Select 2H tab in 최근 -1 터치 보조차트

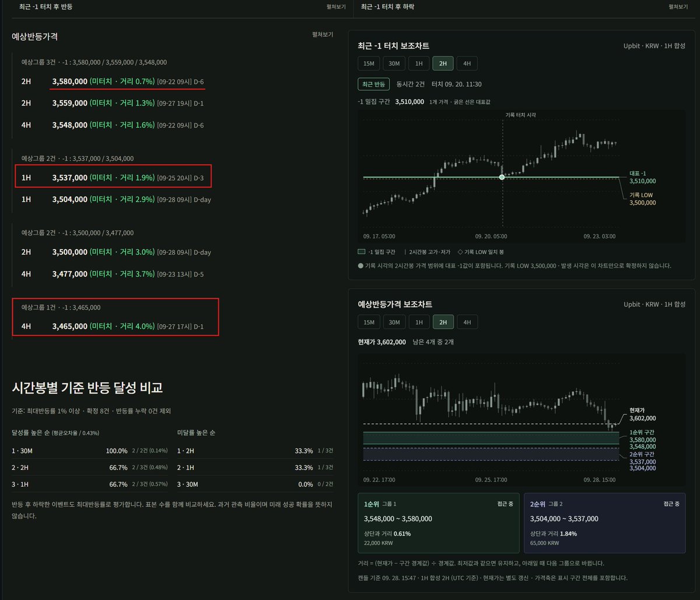point(443,64)
